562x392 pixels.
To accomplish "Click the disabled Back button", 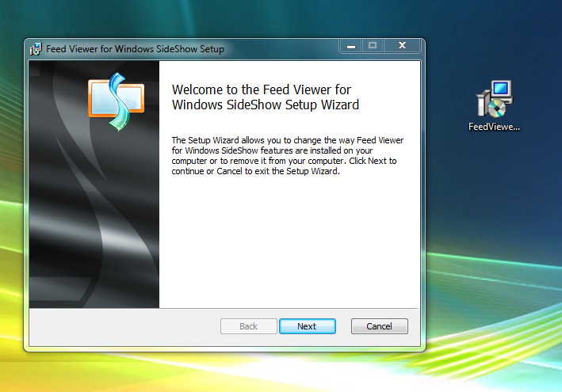I will (x=248, y=326).
